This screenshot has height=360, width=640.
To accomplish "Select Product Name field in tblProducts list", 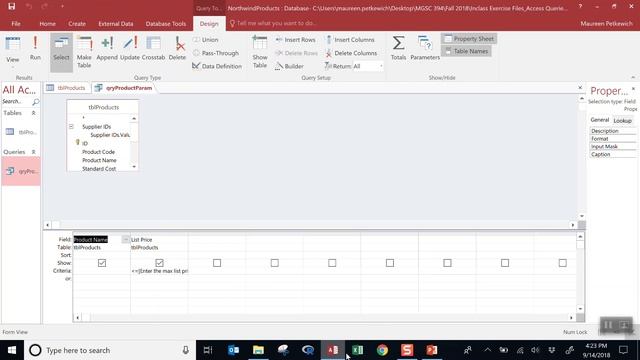I will click(99, 160).
